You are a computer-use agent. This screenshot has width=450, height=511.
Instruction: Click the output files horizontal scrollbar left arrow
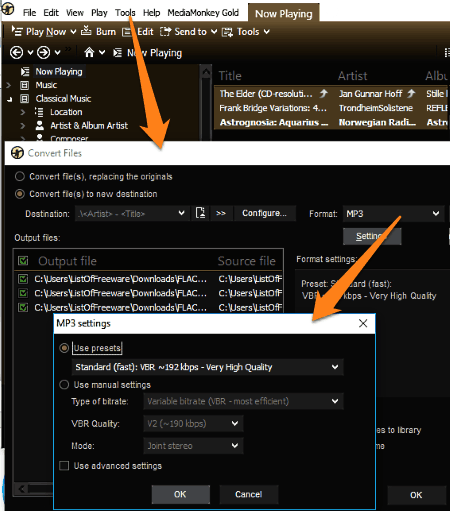point(22,489)
